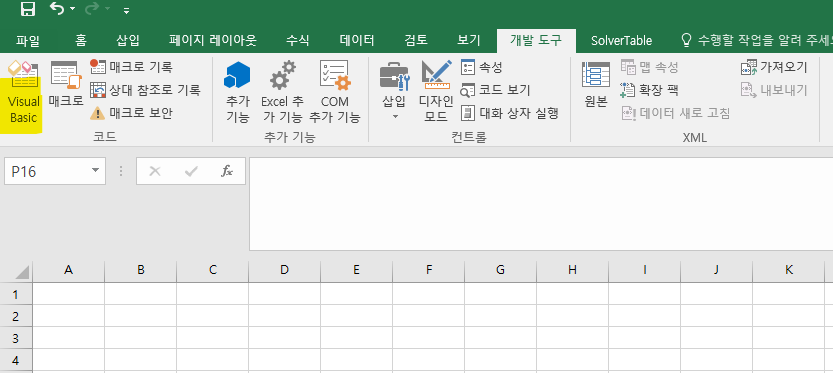Click inside the formula bar input
Screen dimensions: 833x373
541,204
